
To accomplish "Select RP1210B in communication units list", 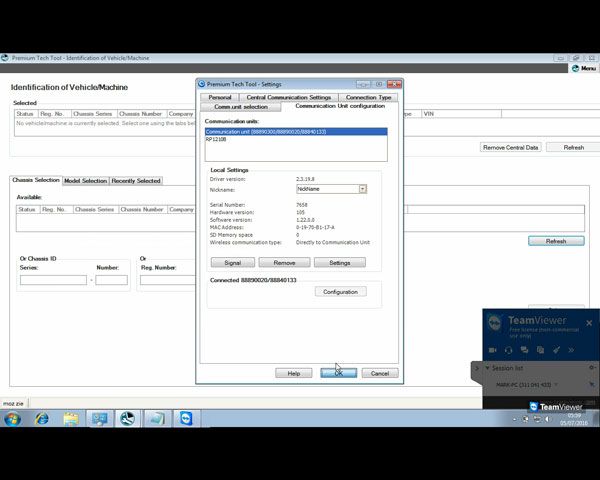I will point(216,140).
